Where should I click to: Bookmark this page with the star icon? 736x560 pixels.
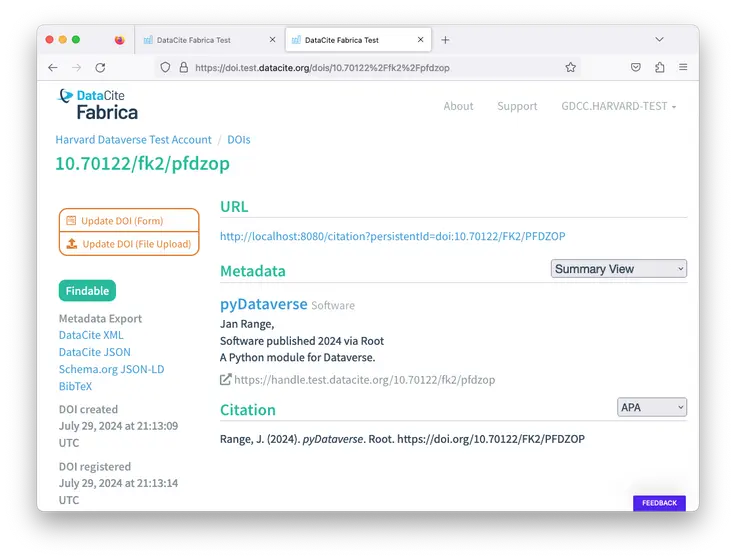point(570,67)
